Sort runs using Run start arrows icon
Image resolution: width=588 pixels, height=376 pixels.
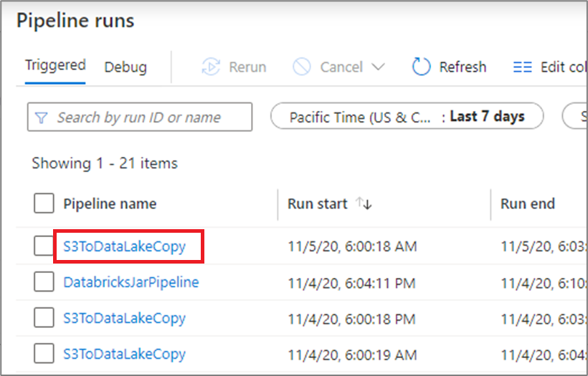tap(364, 204)
